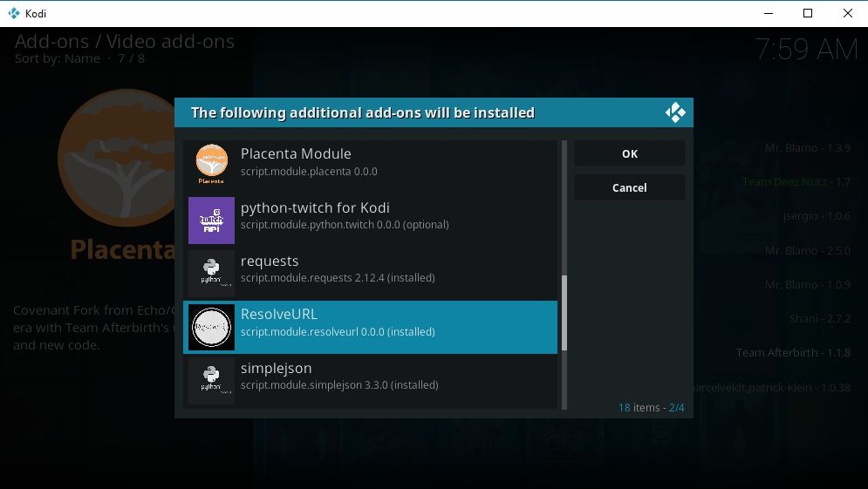Select the python-twitch for Kodi entry

click(x=371, y=221)
